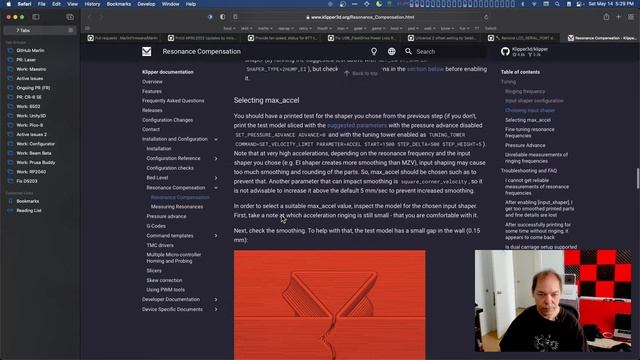Open the Bookmarks menu in menu bar
The height and width of the screenshot is (360, 640).
point(119,4)
